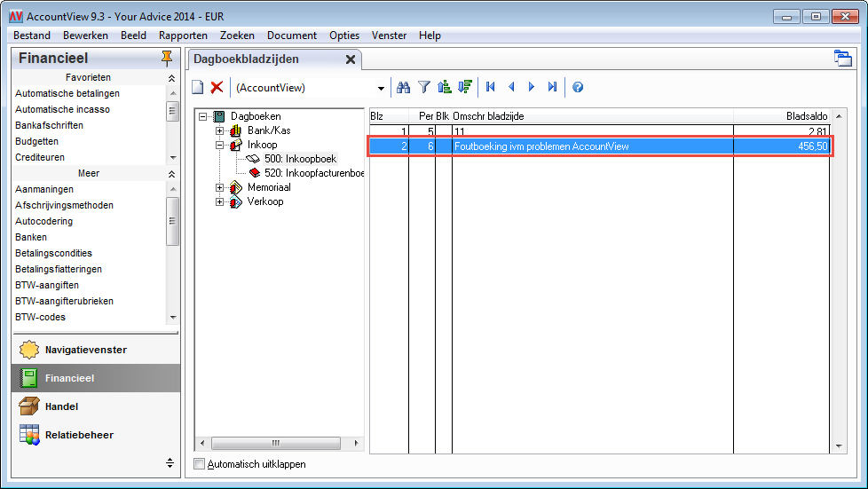Screen dimensions: 868x489
Task: Click the Omschr bladzijde column header
Action: 593,116
